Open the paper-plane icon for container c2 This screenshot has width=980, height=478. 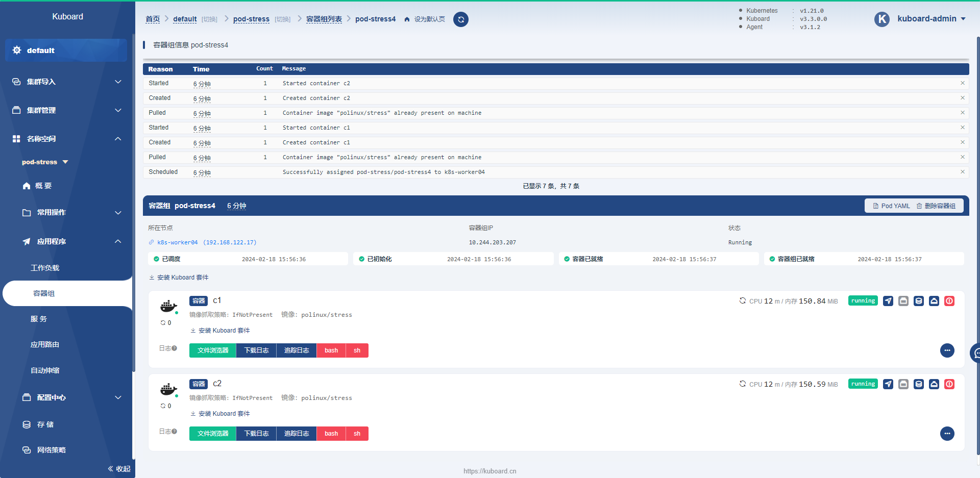(888, 384)
